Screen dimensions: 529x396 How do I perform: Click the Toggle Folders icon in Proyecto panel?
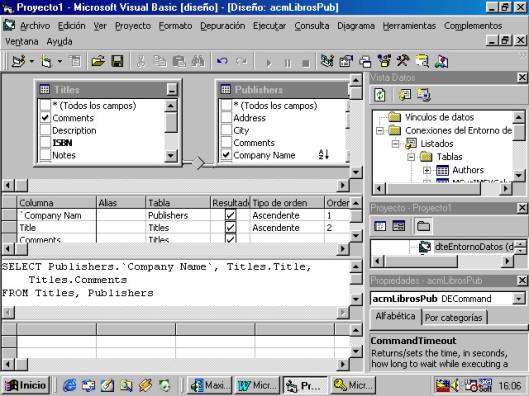(423, 226)
